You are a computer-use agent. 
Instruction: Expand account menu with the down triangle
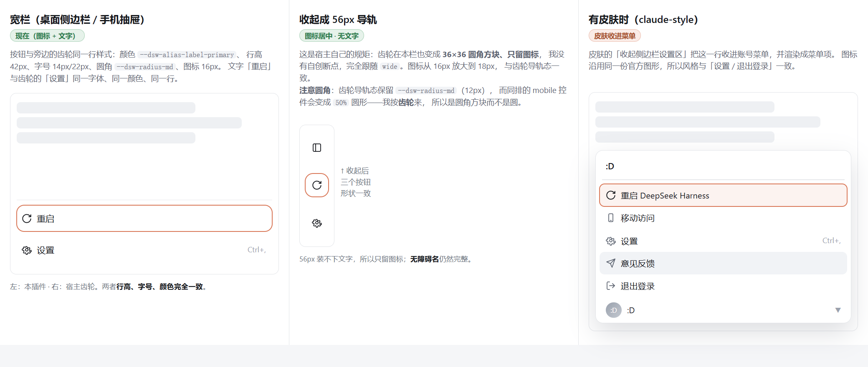coord(838,310)
